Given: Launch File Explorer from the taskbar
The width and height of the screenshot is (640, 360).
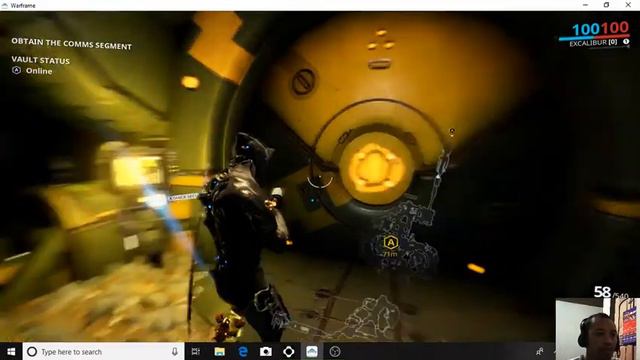Looking at the screenshot, I should pyautogui.click(x=220, y=351).
